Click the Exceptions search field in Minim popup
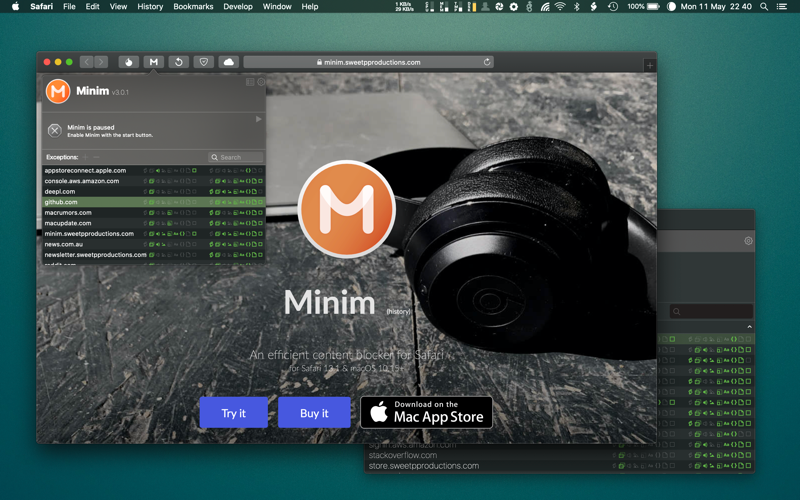The height and width of the screenshot is (500, 800). tap(236, 157)
